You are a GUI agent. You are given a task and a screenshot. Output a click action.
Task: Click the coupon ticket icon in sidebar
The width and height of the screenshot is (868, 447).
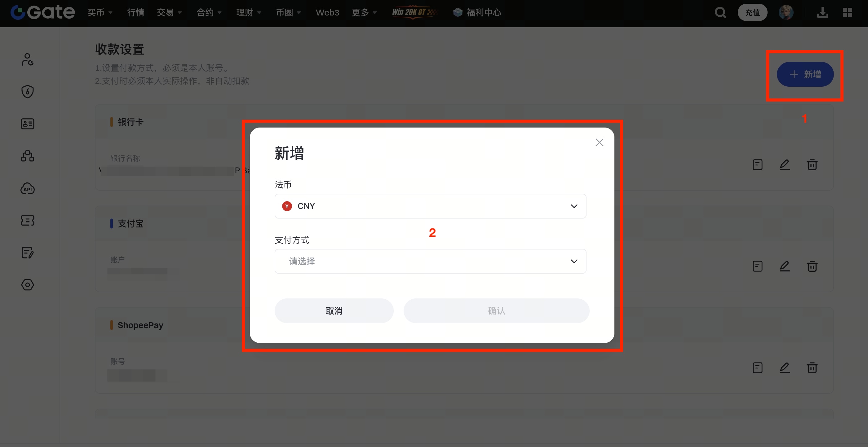pos(28,220)
